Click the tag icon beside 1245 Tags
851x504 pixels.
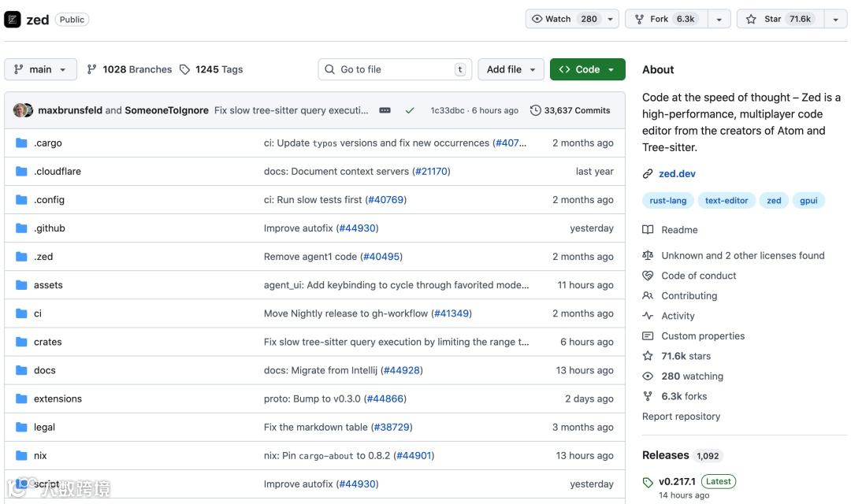tap(185, 69)
